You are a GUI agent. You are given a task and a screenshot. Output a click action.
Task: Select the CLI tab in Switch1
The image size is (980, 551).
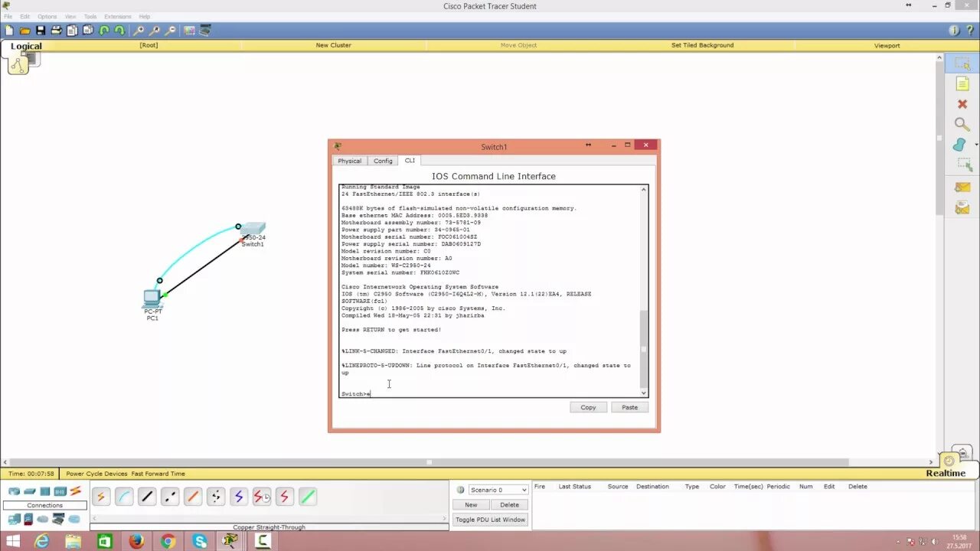tap(410, 161)
